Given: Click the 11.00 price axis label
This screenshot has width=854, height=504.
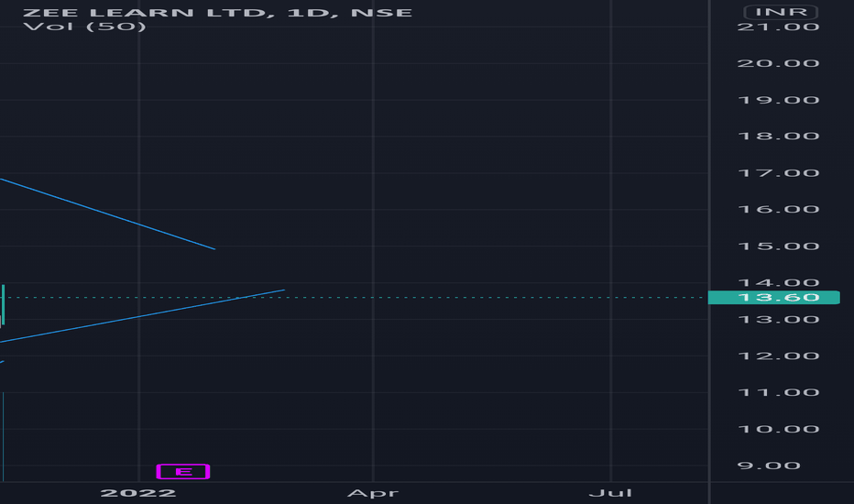Looking at the screenshot, I should click(778, 392).
